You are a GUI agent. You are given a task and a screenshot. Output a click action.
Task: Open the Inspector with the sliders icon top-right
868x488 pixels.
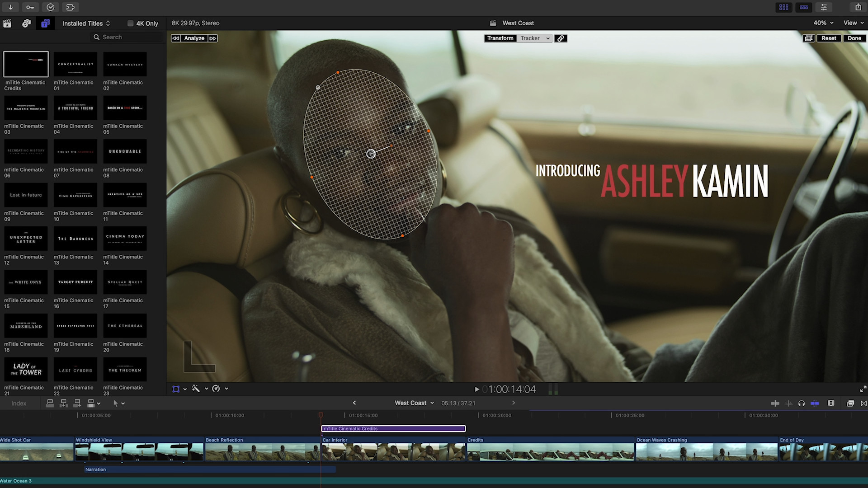pos(824,7)
